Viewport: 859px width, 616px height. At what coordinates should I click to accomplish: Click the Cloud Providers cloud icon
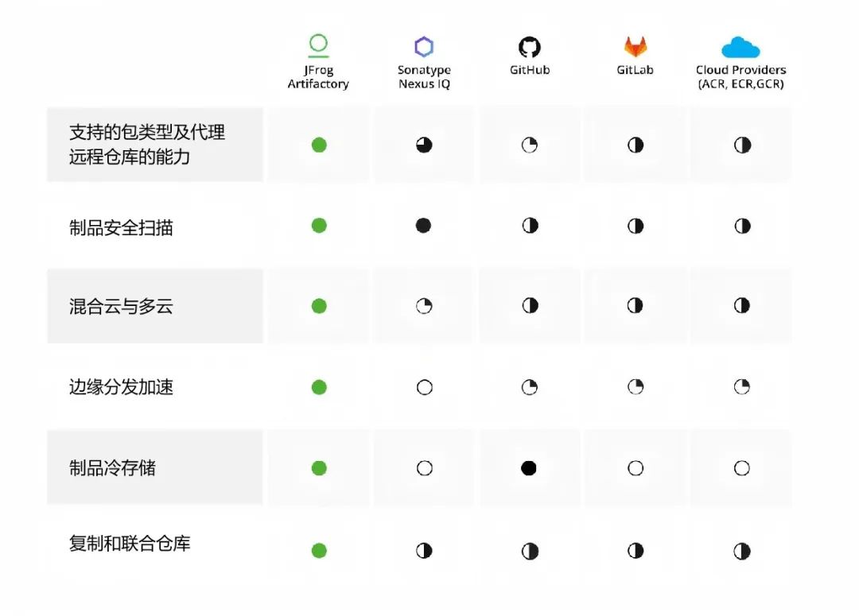tap(740, 48)
